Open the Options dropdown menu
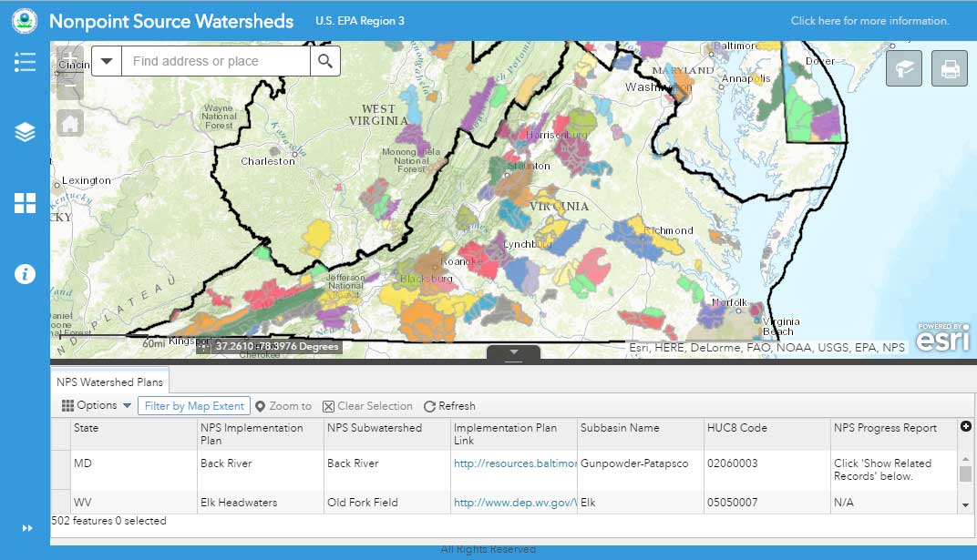 (x=97, y=405)
